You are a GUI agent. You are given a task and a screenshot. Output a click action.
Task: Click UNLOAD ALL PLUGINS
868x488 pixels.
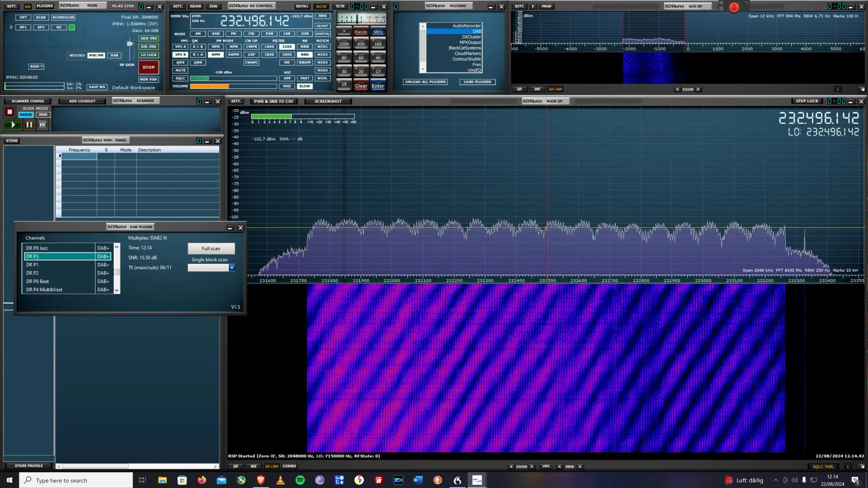[425, 82]
